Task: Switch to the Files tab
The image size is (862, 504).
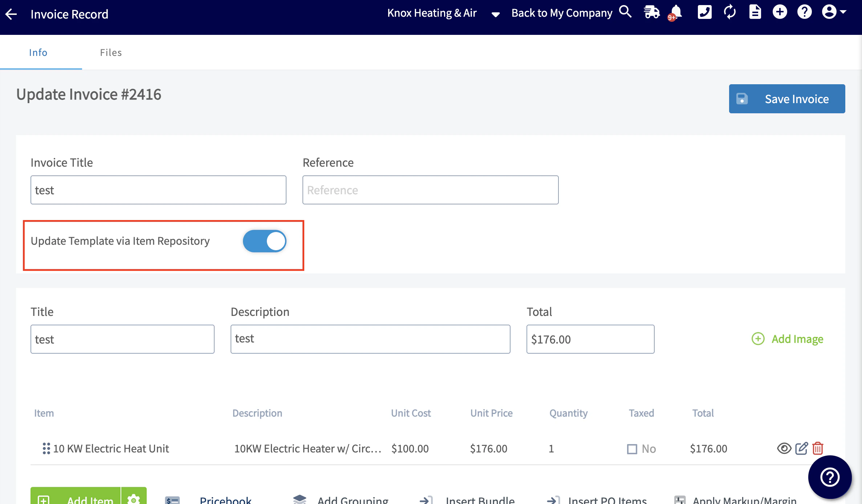Action: [x=111, y=53]
